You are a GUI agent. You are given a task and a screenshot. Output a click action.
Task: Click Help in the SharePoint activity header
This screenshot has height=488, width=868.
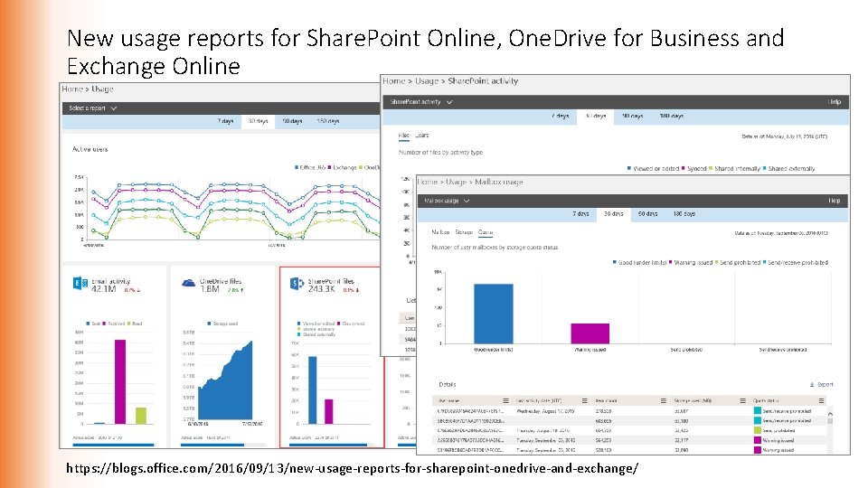pyautogui.click(x=835, y=102)
